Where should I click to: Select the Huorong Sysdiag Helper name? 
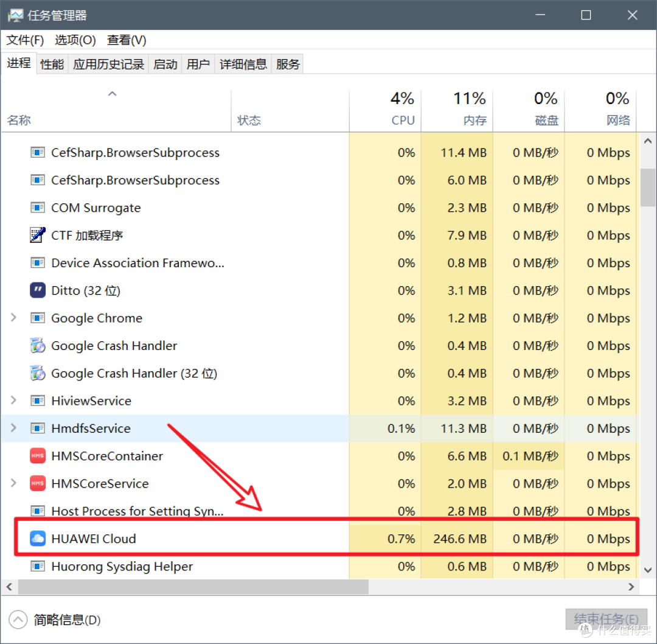coord(122,567)
